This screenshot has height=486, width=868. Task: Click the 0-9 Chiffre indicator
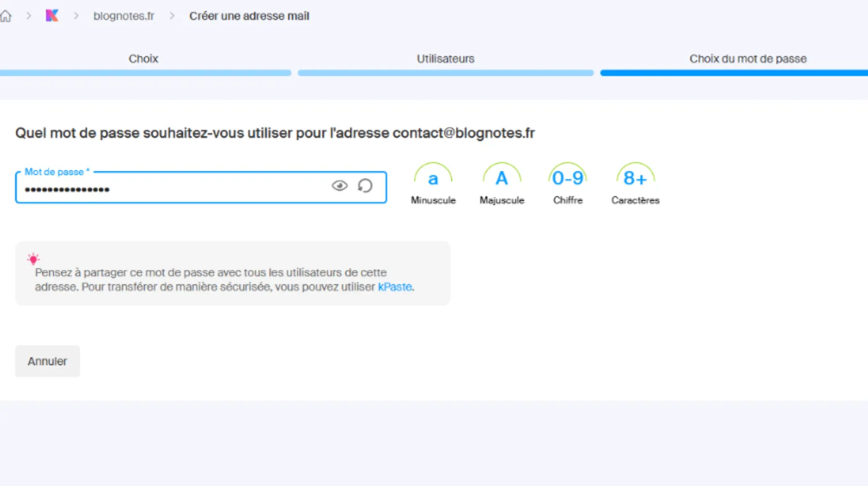click(x=567, y=179)
